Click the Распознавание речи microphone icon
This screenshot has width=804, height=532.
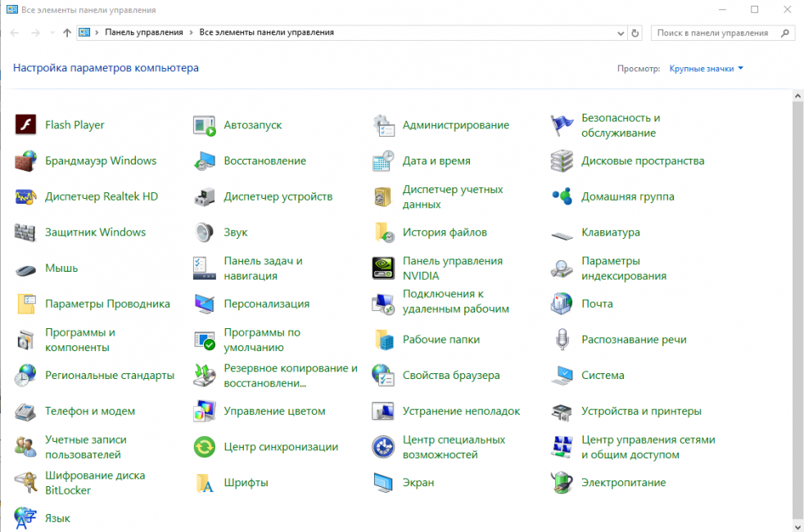[x=562, y=340]
